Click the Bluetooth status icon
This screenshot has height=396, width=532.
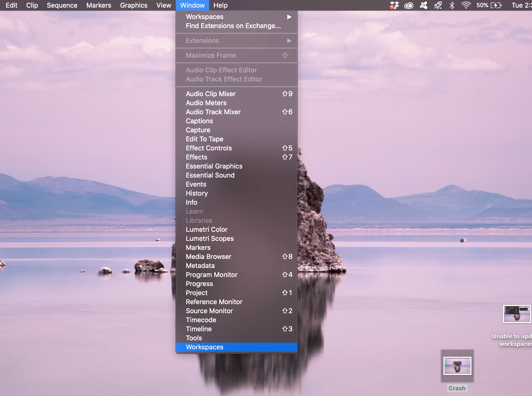(452, 5)
